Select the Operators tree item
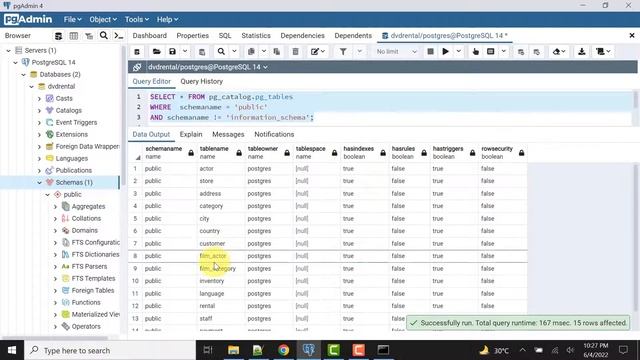The width and height of the screenshot is (640, 360). 86,327
